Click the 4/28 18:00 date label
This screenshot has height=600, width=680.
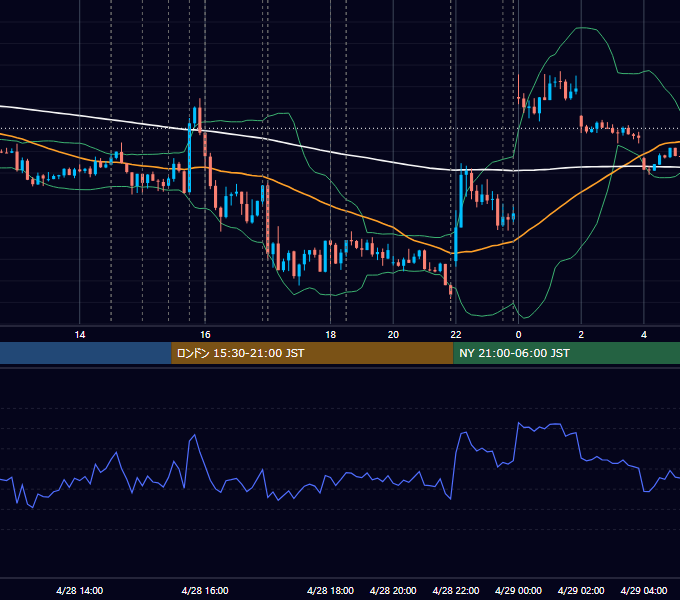click(x=330, y=590)
